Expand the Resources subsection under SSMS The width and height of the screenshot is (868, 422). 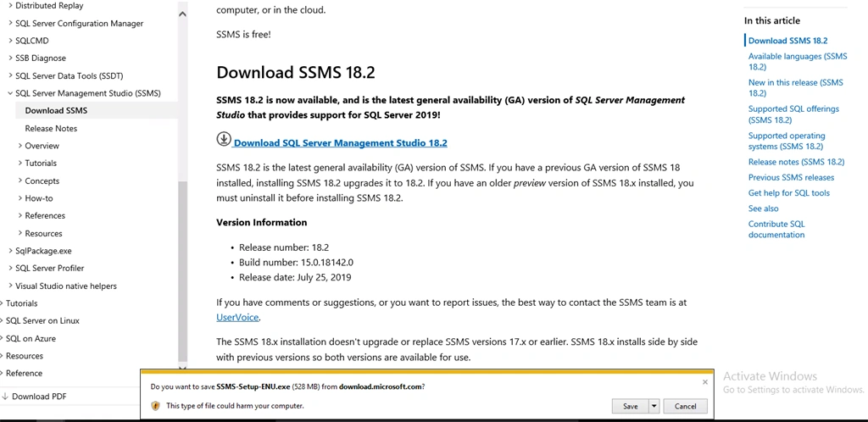point(20,233)
